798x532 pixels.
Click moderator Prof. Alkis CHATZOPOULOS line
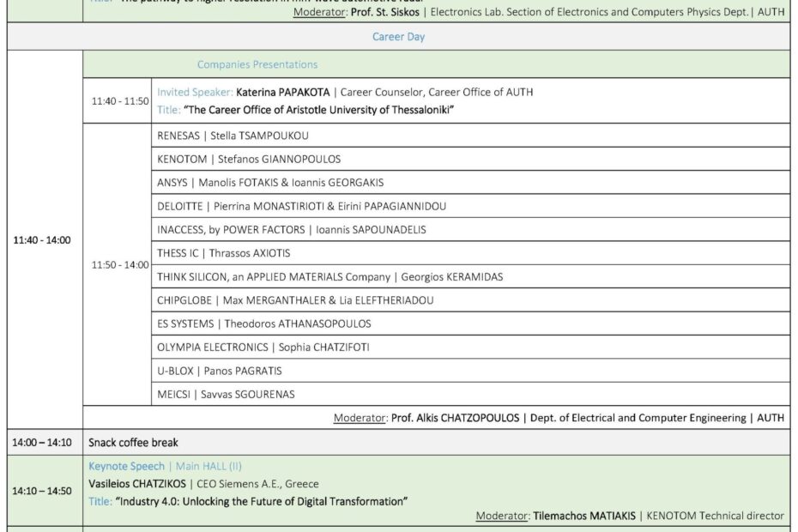tap(559, 418)
